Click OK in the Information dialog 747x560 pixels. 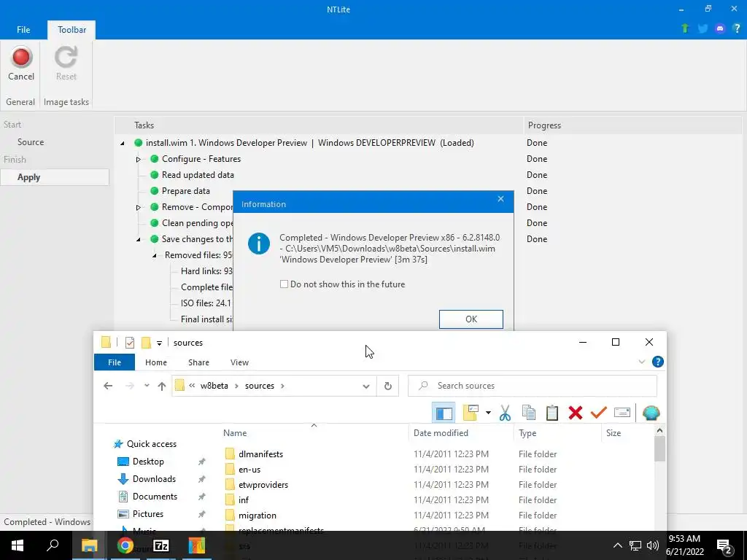[x=471, y=319]
